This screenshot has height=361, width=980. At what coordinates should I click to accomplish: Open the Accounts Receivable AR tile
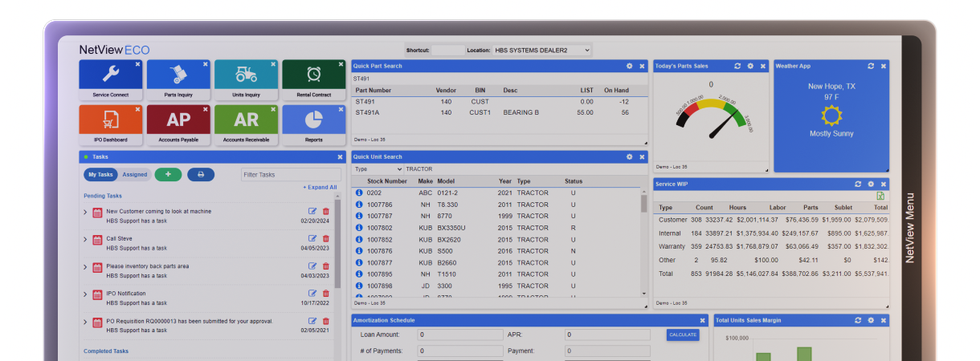point(246,125)
